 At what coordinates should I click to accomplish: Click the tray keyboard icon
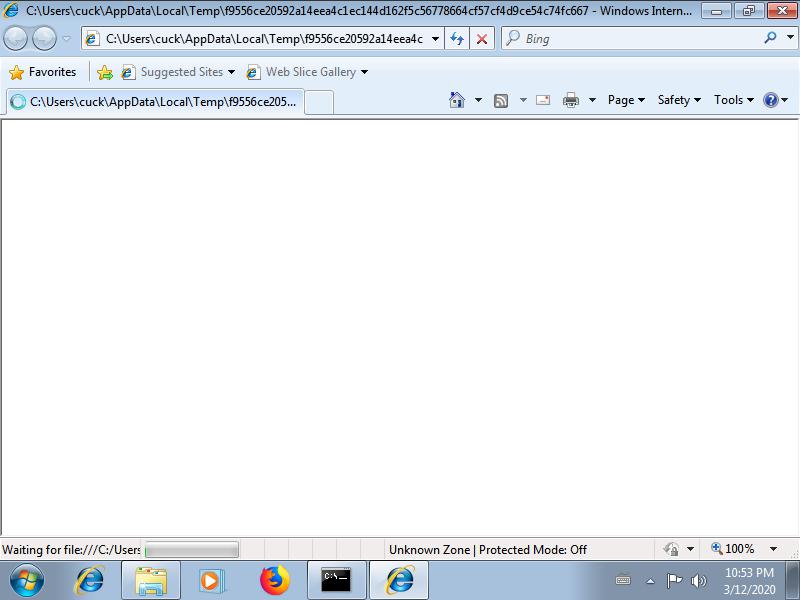coord(623,580)
